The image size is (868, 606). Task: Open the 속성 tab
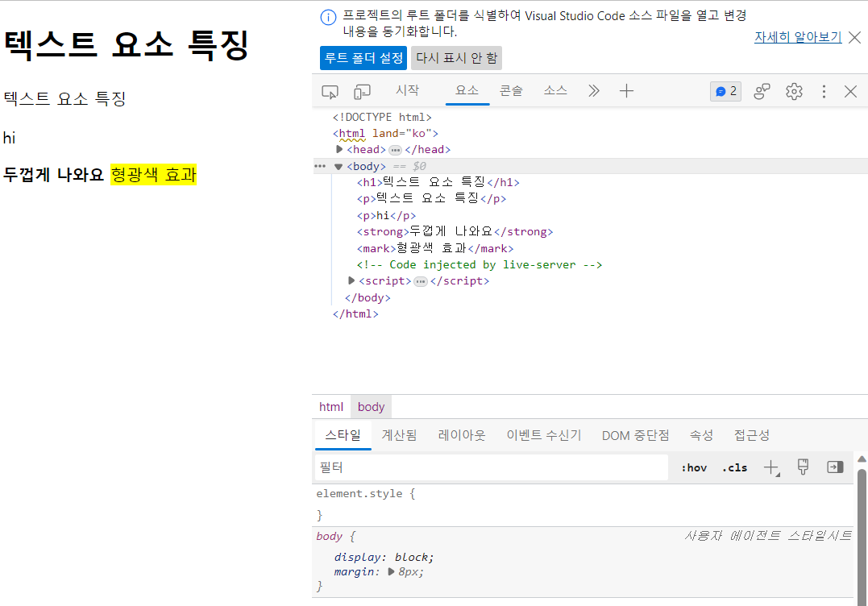click(701, 435)
